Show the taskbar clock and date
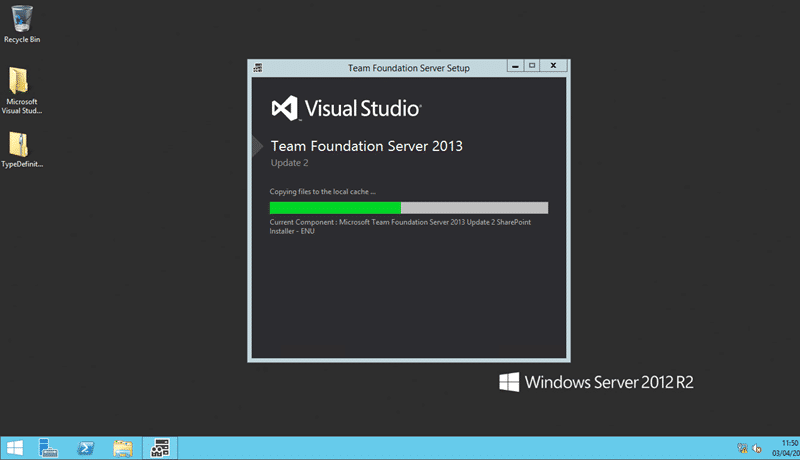The image size is (800, 460). click(786, 448)
